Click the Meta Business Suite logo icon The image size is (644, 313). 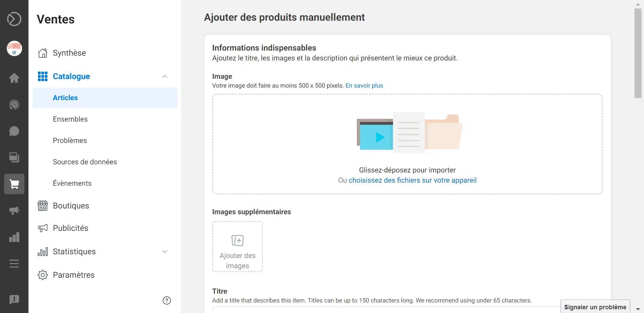click(14, 19)
